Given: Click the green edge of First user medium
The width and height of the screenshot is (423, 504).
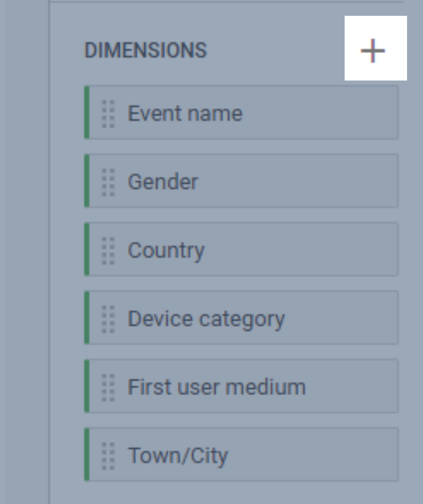Looking at the screenshot, I should 87,386.
